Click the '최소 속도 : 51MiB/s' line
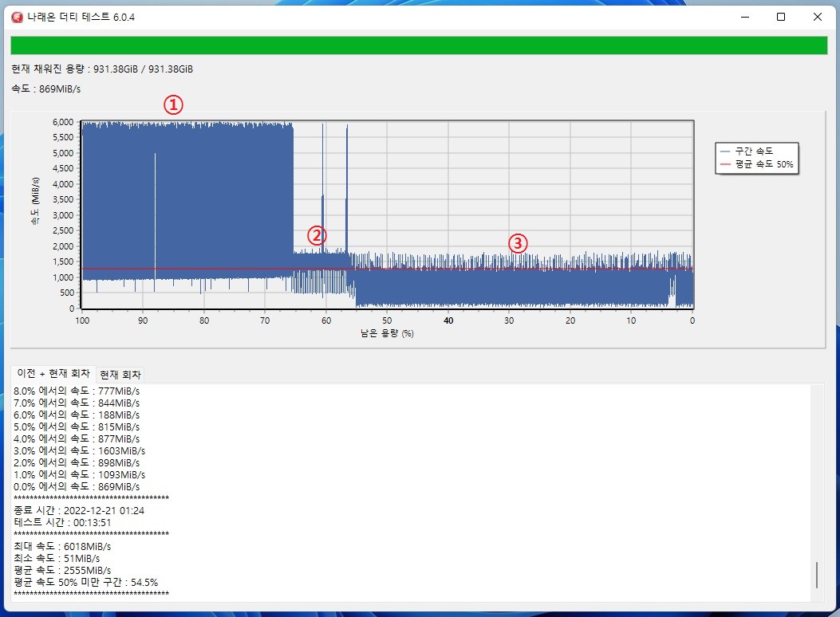Viewport: 840px width, 617px height. click(57, 559)
